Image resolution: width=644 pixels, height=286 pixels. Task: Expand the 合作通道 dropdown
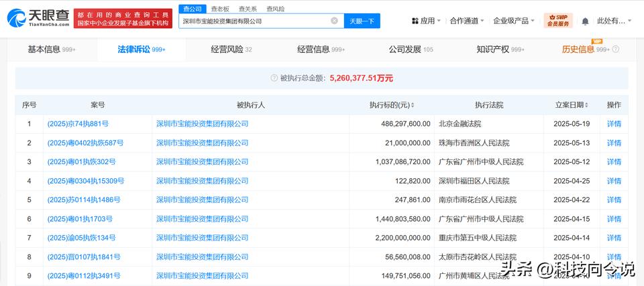[482, 21]
